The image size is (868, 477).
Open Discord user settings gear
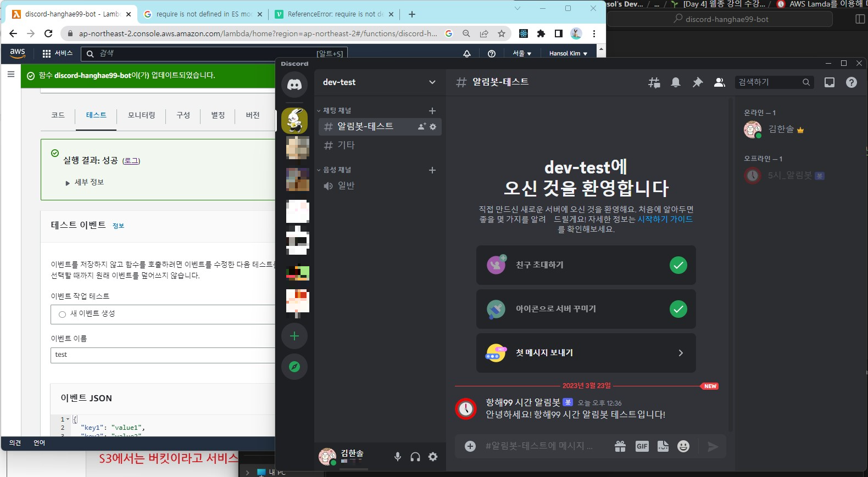(433, 457)
